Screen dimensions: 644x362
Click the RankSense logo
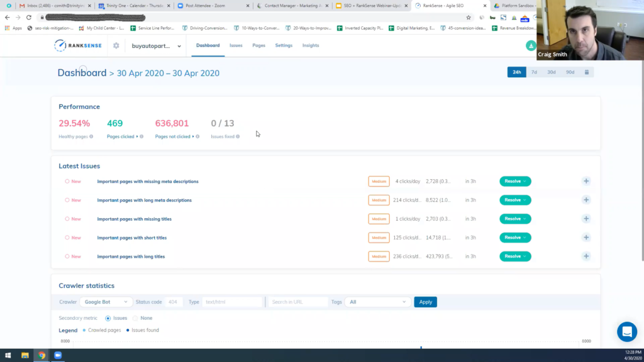point(77,45)
